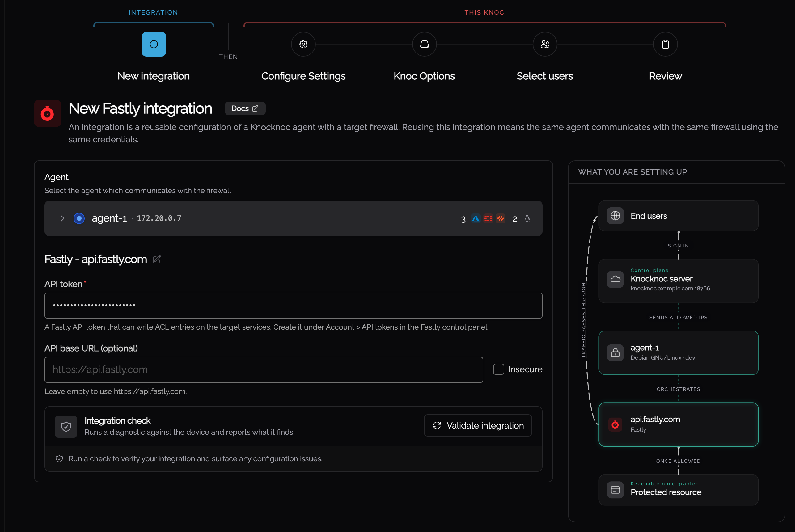Click the shield icon next to Integration check

tap(66, 426)
